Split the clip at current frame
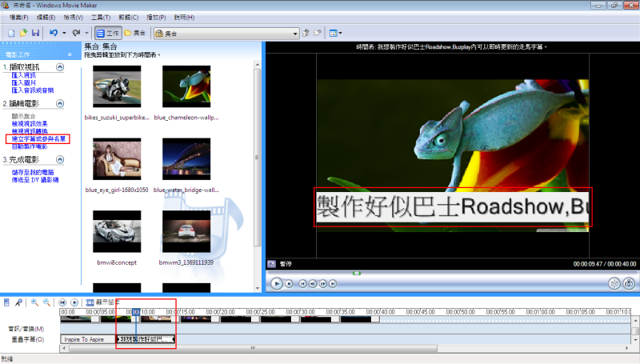 click(x=614, y=284)
